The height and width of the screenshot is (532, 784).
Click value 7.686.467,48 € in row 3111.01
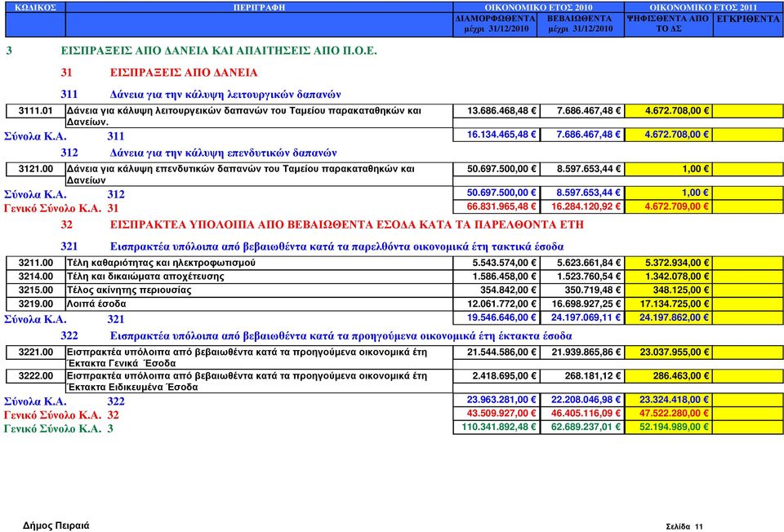point(582,111)
